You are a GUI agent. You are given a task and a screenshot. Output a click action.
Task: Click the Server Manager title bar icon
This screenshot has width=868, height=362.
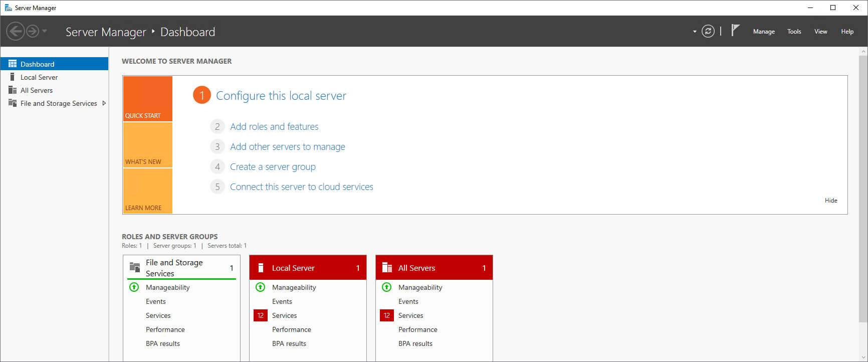[x=8, y=8]
